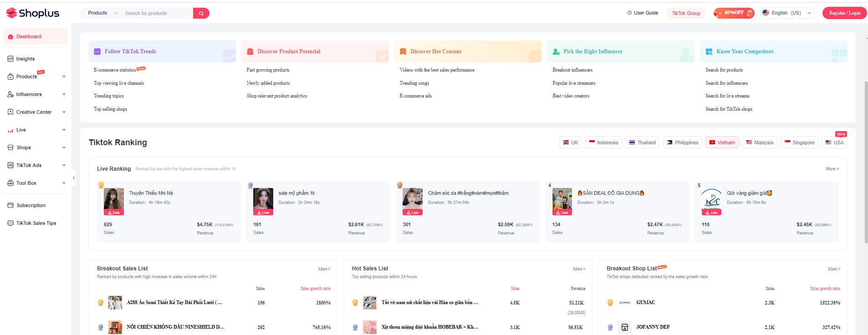
Task: Open More link in Hot Sales List
Action: pyautogui.click(x=579, y=269)
